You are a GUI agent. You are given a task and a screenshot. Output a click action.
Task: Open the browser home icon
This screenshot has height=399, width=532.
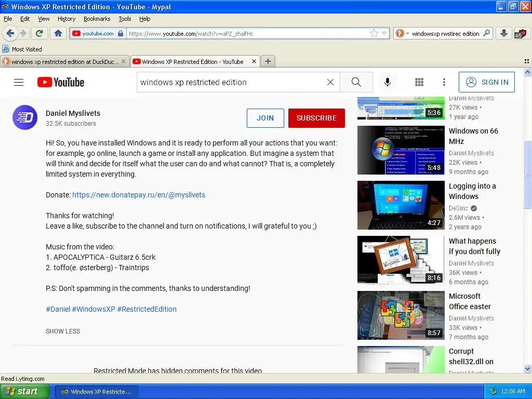[58, 33]
